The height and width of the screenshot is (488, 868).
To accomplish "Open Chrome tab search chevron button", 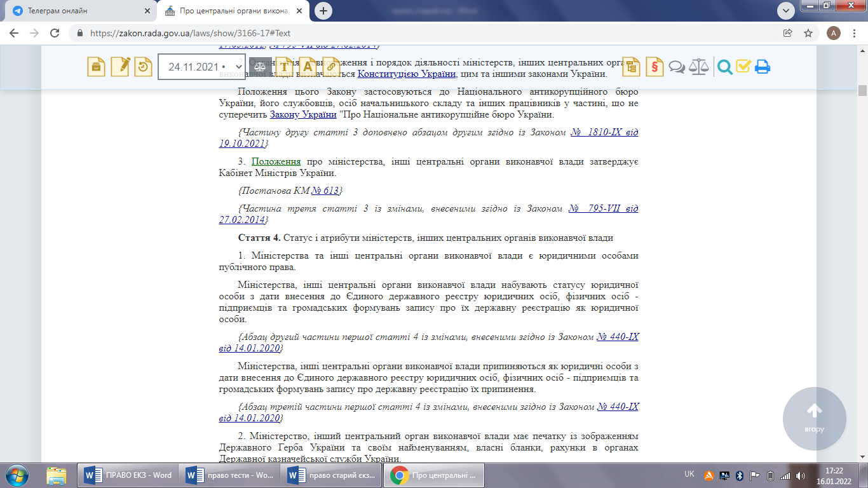I will point(786,11).
